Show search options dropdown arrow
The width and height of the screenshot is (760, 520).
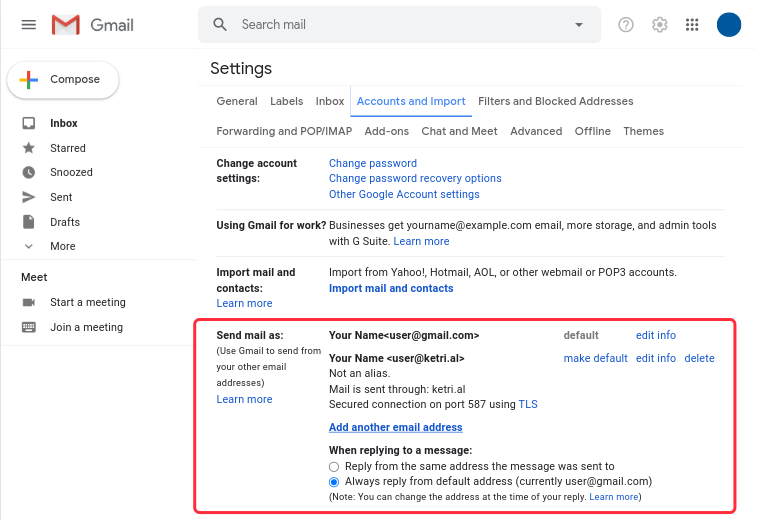click(x=579, y=25)
